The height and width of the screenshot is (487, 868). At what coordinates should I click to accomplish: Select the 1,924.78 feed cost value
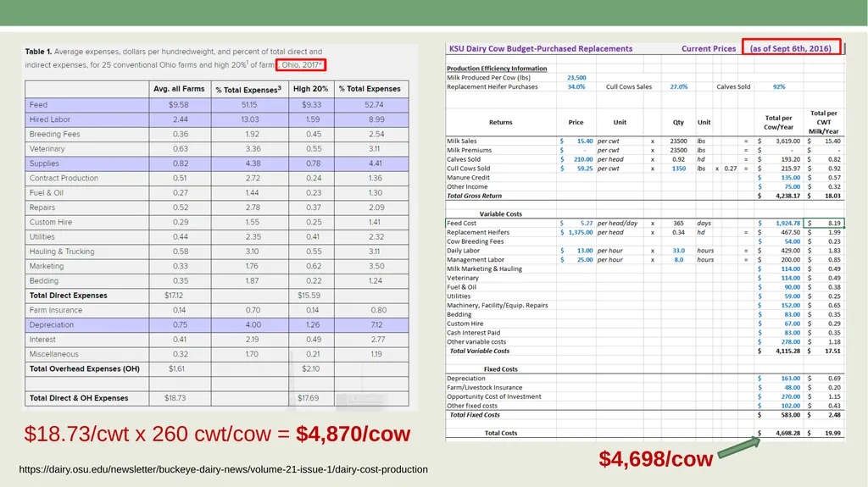tap(787, 223)
